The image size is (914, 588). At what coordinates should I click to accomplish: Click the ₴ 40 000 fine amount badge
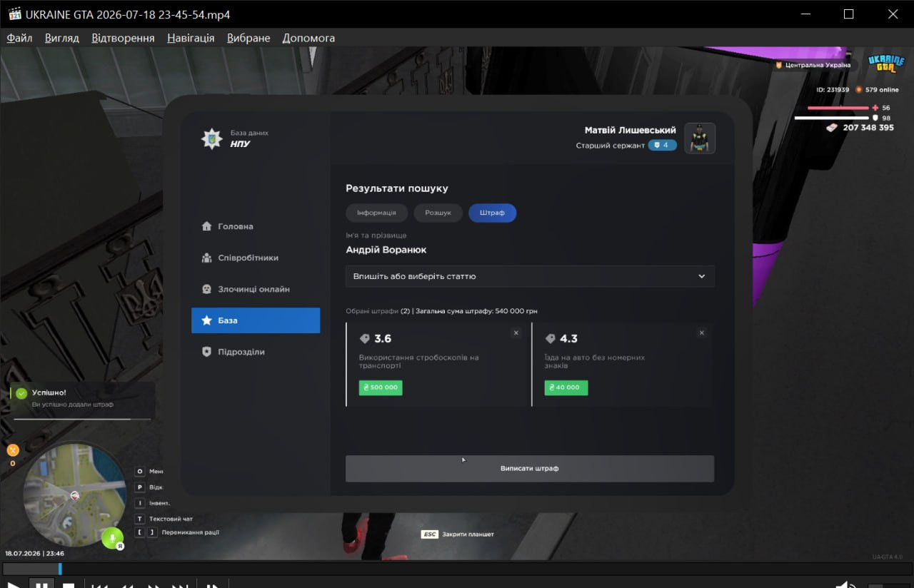coord(566,387)
